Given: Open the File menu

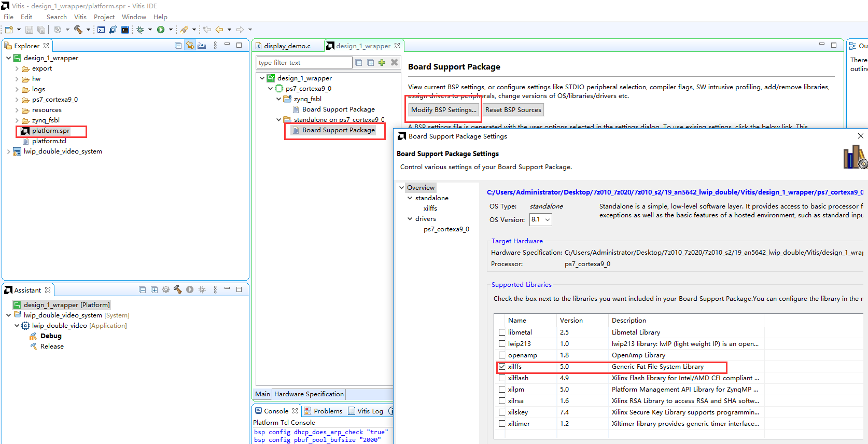Looking at the screenshot, I should [9, 17].
